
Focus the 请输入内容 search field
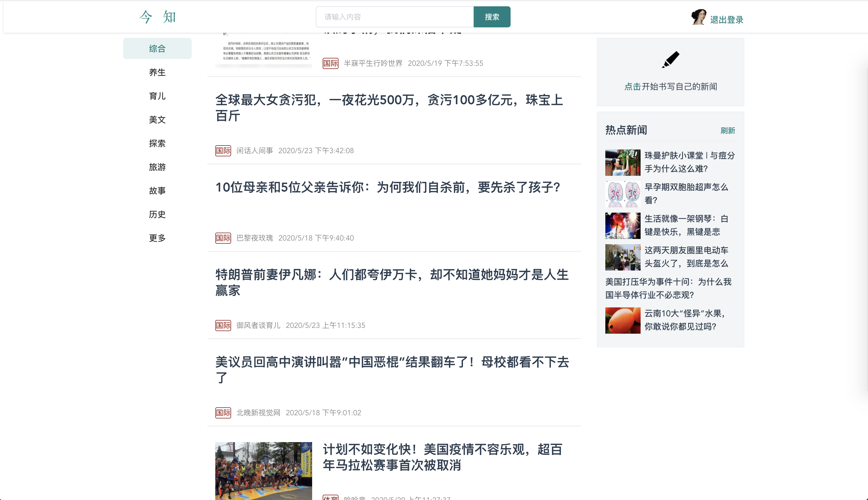[395, 17]
